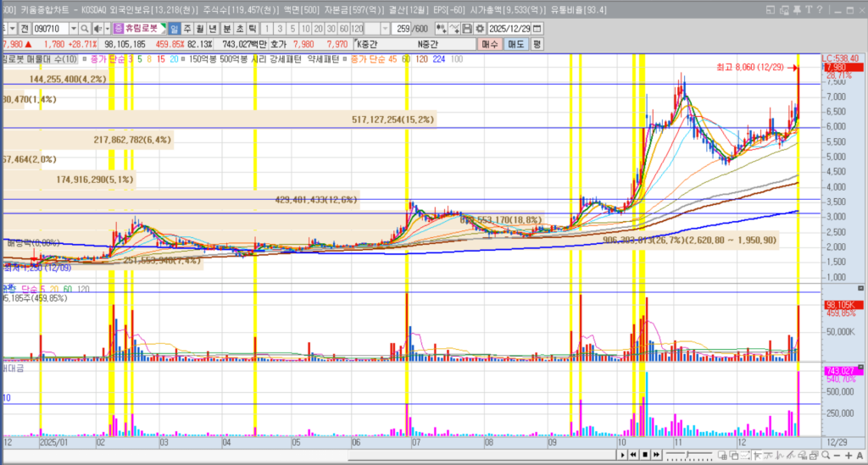
Task: Click the 매도 (sell) button
Action: point(515,43)
